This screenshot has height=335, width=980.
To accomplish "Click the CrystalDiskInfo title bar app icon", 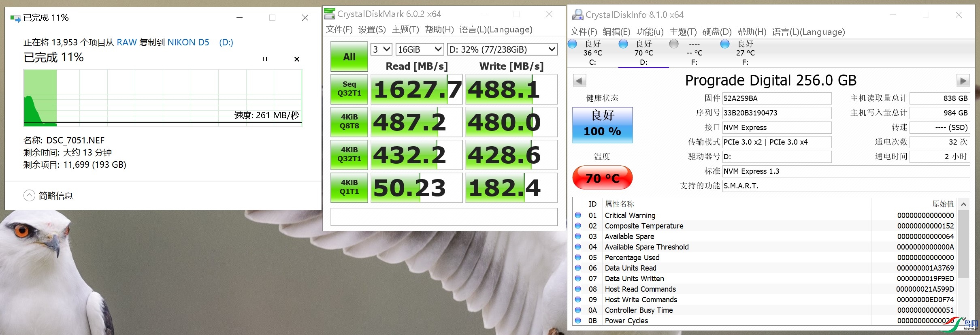I will click(x=577, y=15).
